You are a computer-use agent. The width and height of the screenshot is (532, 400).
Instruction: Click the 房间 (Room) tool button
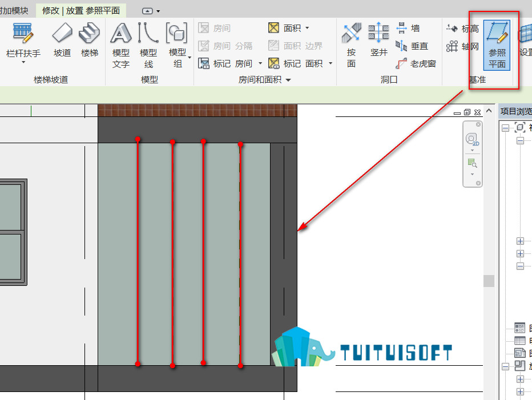pos(215,28)
